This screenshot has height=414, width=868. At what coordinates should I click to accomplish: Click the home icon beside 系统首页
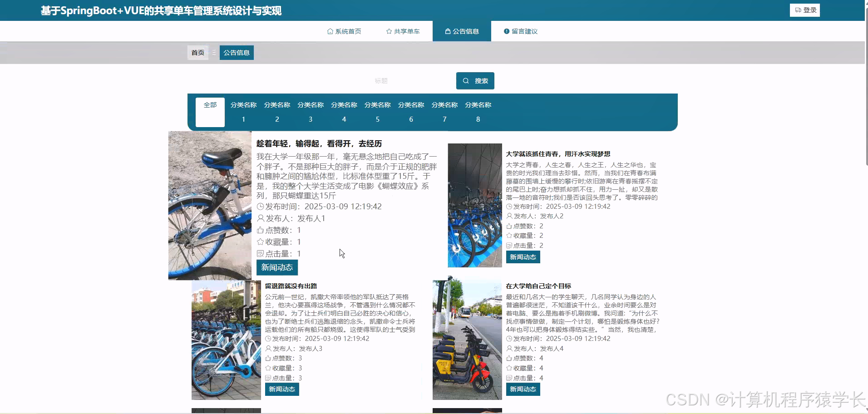pyautogui.click(x=330, y=31)
